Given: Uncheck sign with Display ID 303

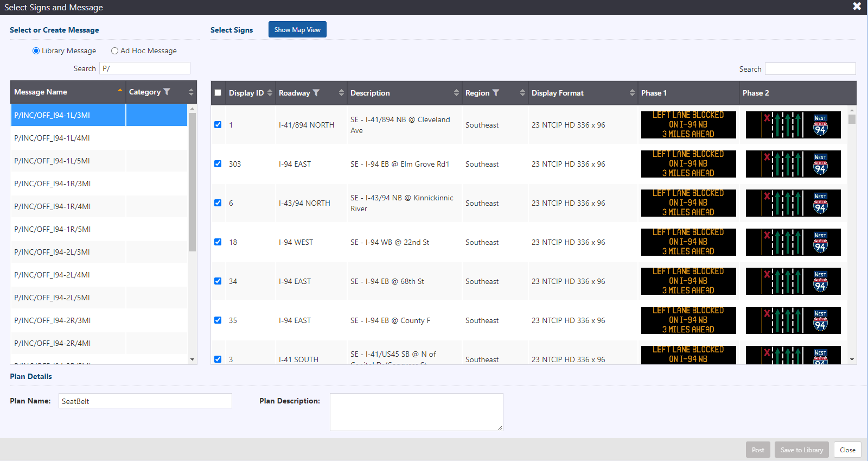Looking at the screenshot, I should point(218,164).
